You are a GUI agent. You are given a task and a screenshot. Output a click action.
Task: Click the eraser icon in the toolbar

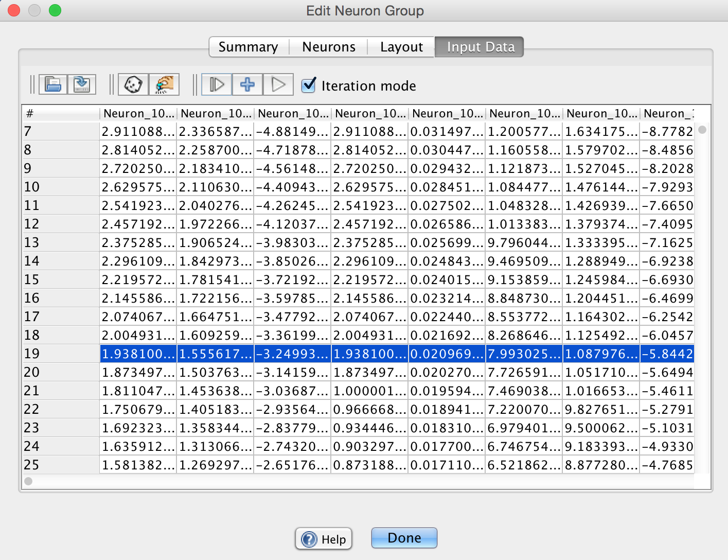tap(164, 84)
